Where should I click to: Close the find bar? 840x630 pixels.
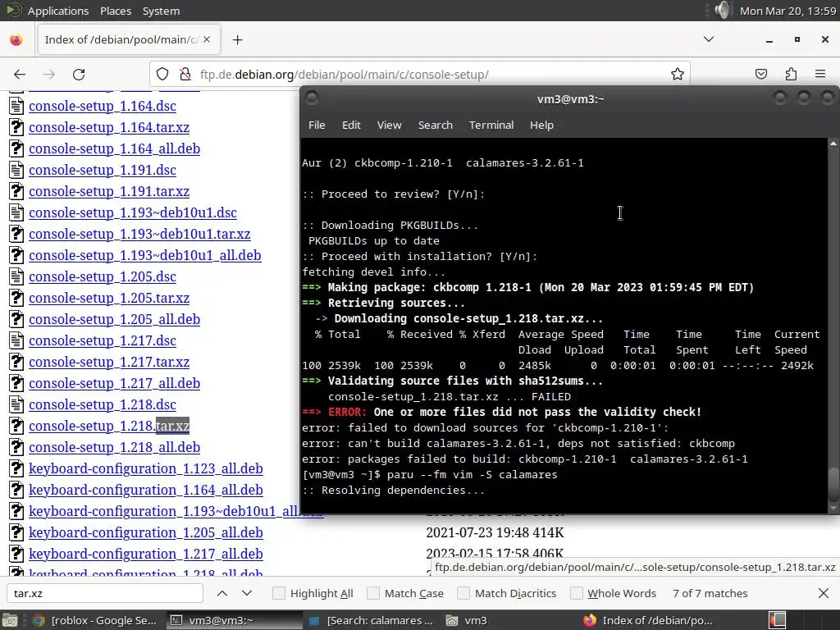click(x=824, y=593)
